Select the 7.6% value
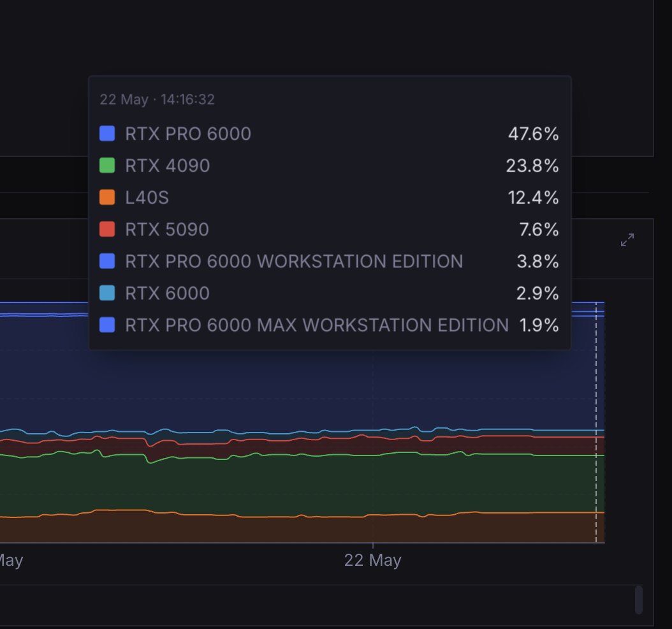Viewport: 672px width, 629px height. (x=539, y=230)
